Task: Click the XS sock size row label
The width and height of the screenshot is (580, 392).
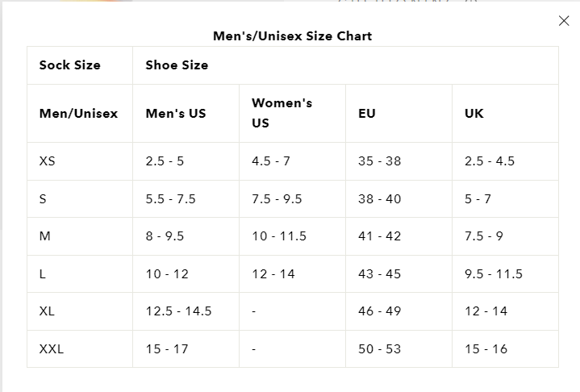Action: tap(47, 161)
